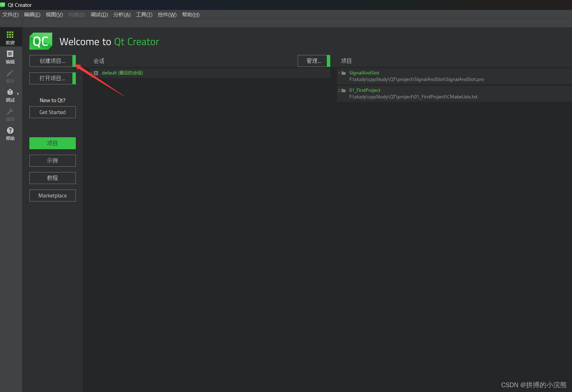Image resolution: width=572 pixels, height=392 pixels.
Task: Click Qt Creator title bar app icon
Action: coord(3,5)
